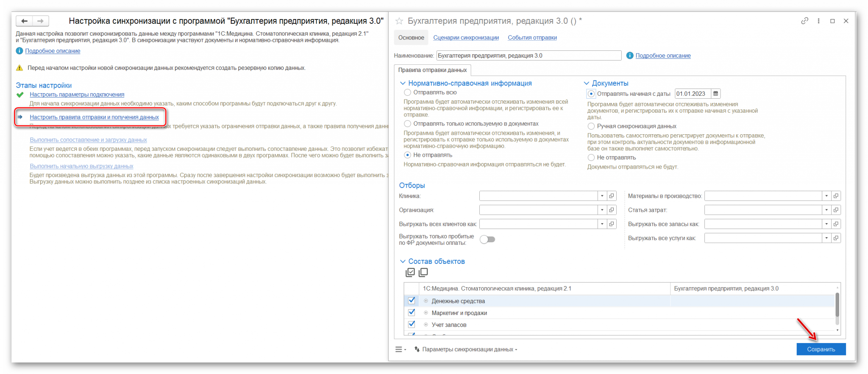This screenshot has width=868, height=374.
Task: Add to favorites with the star icon
Action: (x=399, y=21)
